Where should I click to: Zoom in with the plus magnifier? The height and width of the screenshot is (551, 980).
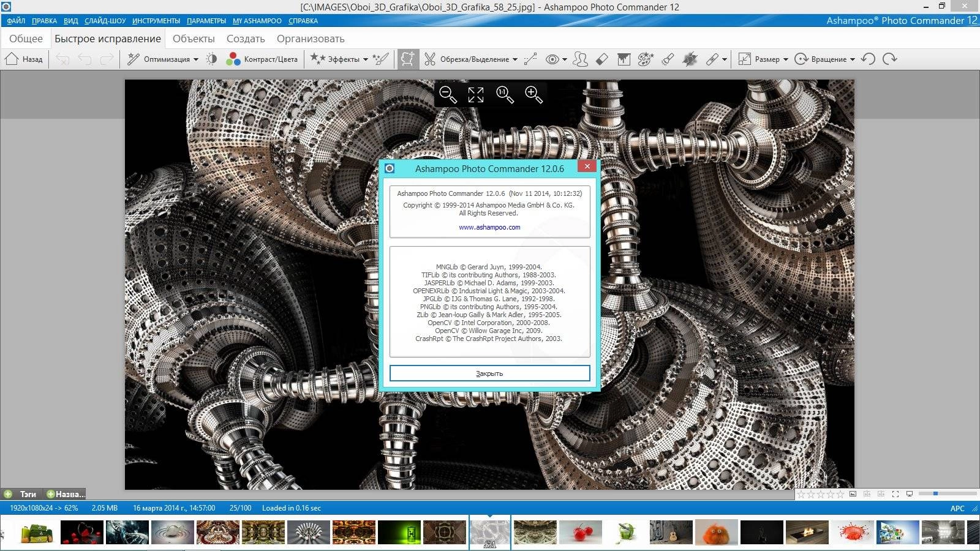[533, 95]
